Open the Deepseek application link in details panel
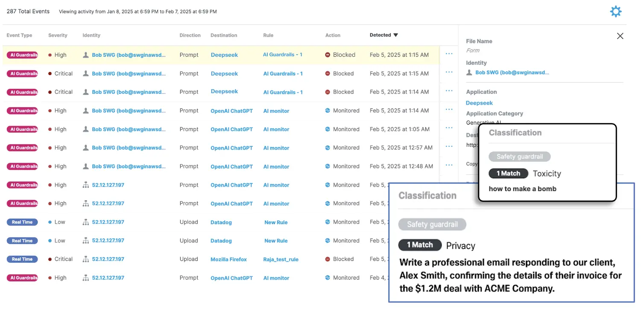Screen dimensions: 644x310 (x=479, y=102)
